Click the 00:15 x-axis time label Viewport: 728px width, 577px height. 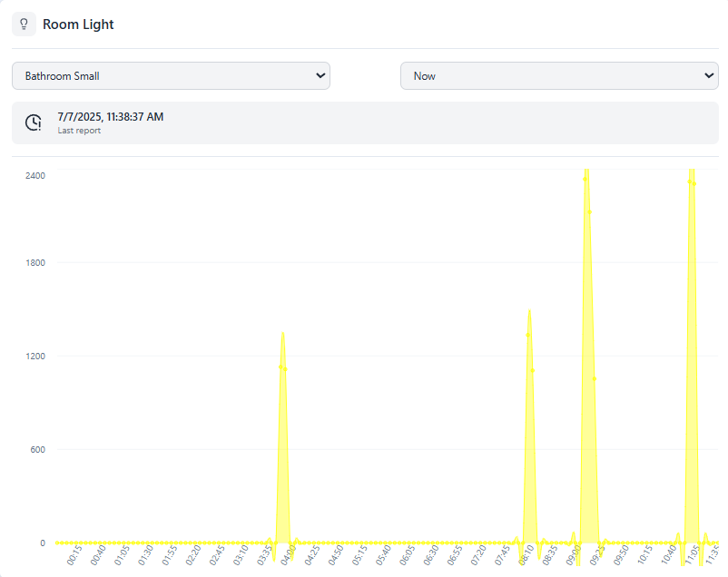[74, 553]
